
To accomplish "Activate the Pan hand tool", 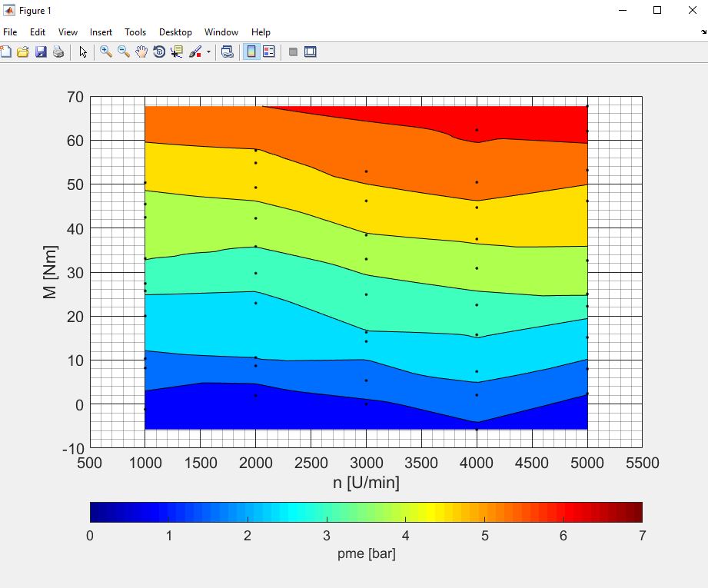I will pyautogui.click(x=141, y=52).
